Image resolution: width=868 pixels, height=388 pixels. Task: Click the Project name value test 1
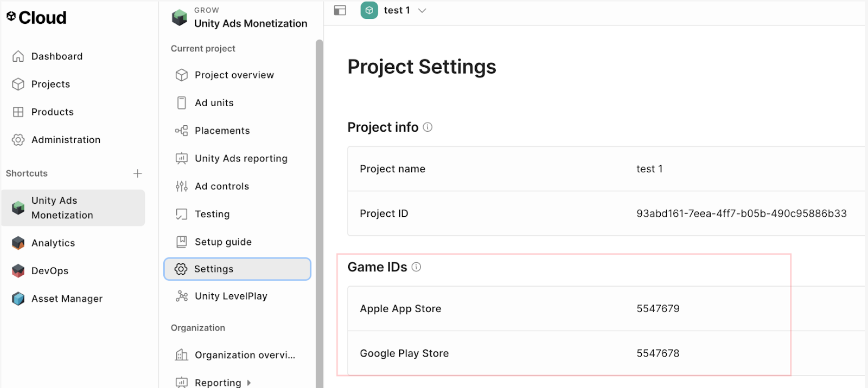[x=649, y=169]
